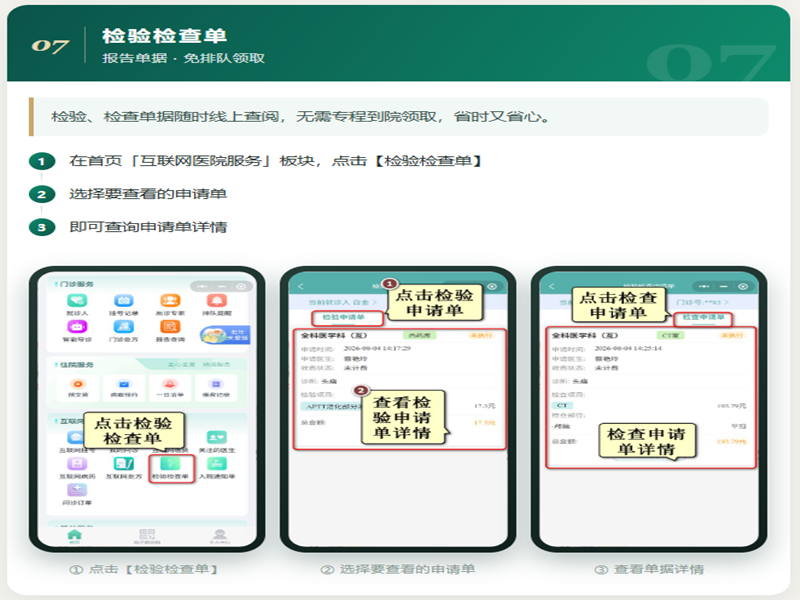This screenshot has width=800, height=600.
Task: Go to the home tab in bottom bar
Action: 74,536
